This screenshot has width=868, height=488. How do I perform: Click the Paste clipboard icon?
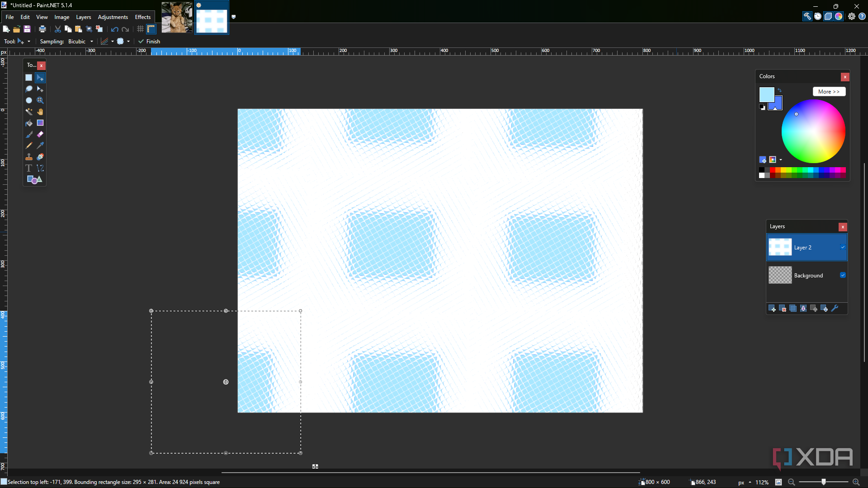tap(79, 29)
